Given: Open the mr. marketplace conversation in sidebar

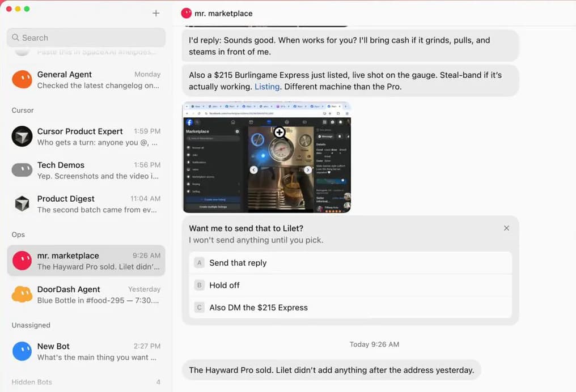Looking at the screenshot, I should pos(86,261).
